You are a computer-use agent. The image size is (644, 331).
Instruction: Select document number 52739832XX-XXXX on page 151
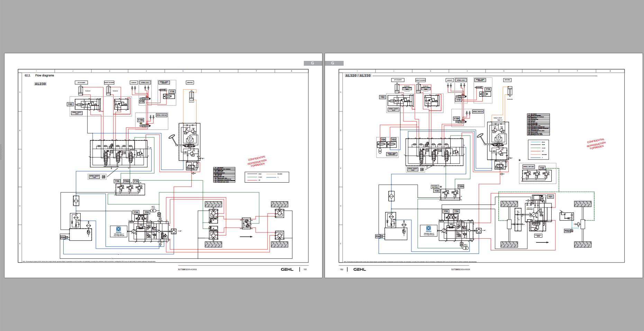click(187, 269)
